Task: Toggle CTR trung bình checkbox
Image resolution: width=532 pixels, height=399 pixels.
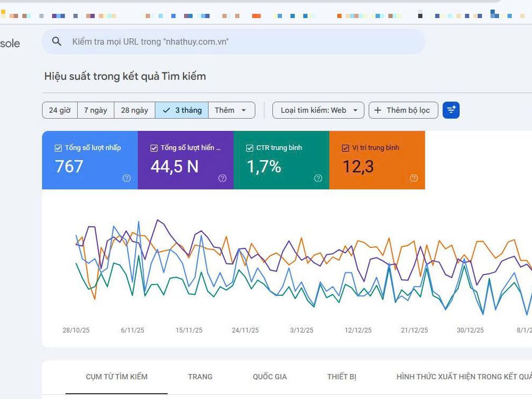Action: [x=250, y=148]
